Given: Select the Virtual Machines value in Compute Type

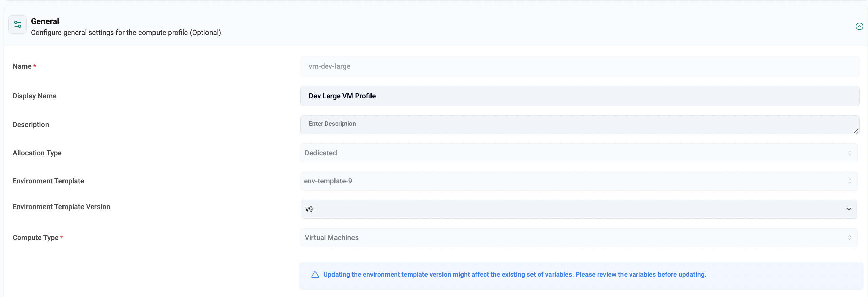Looking at the screenshot, I should [x=331, y=238].
